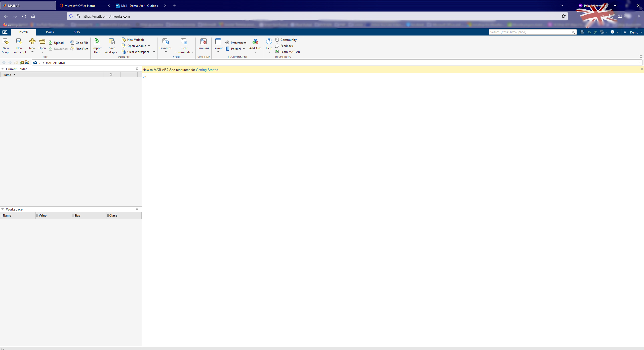
Task: Click the documentation search field
Action: coord(530,32)
